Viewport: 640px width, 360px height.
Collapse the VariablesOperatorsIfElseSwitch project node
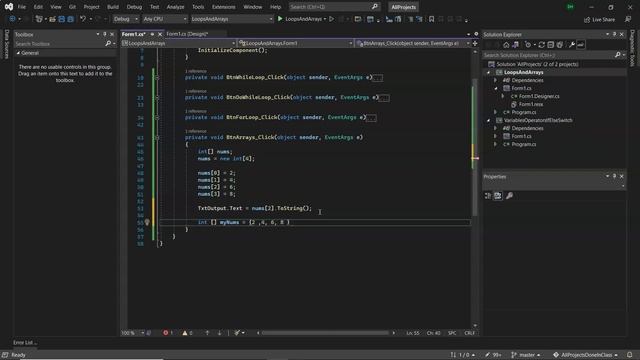point(489,120)
